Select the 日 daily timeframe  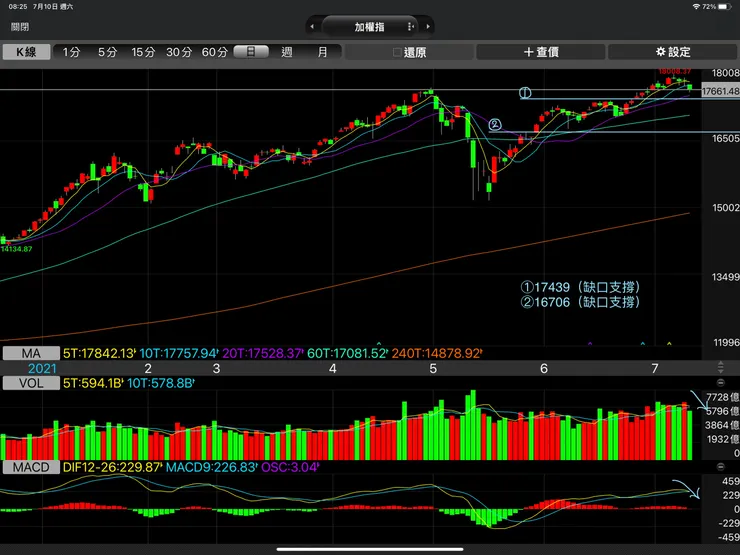[x=251, y=52]
